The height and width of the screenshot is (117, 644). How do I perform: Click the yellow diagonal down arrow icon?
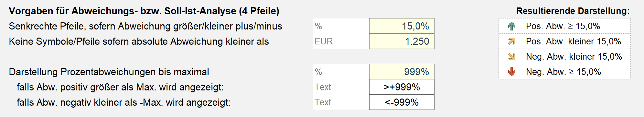511,57
